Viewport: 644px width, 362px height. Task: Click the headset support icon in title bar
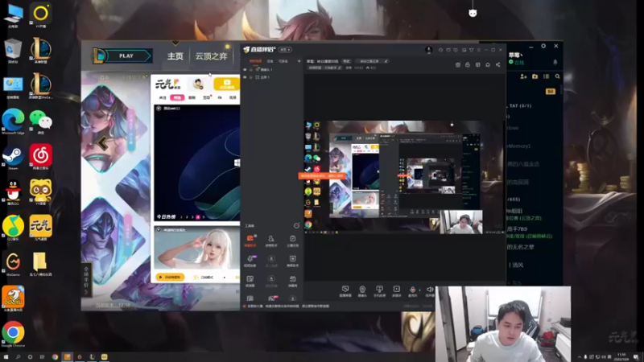[440, 50]
